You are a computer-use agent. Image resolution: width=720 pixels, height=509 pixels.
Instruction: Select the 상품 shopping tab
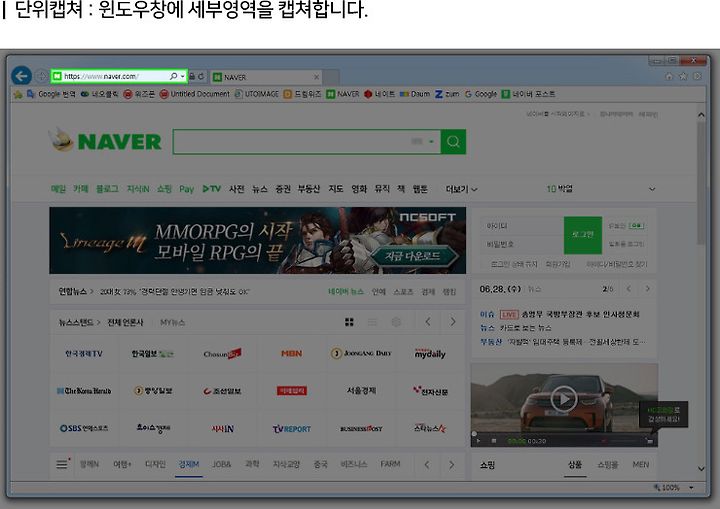coord(575,465)
